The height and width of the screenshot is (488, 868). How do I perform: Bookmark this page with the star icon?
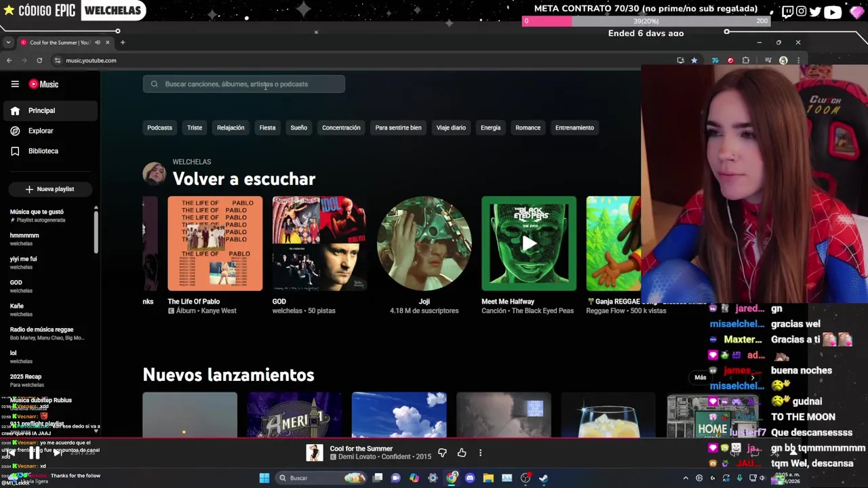click(x=694, y=60)
